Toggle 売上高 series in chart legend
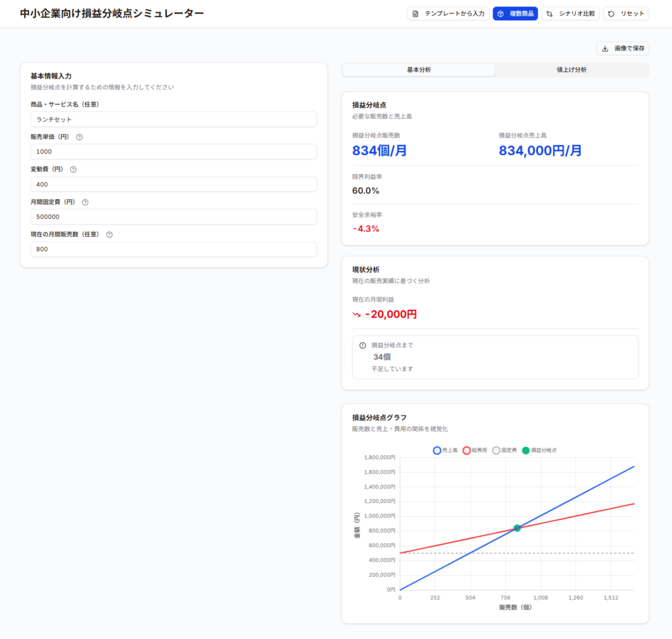The image size is (672, 639). (445, 451)
